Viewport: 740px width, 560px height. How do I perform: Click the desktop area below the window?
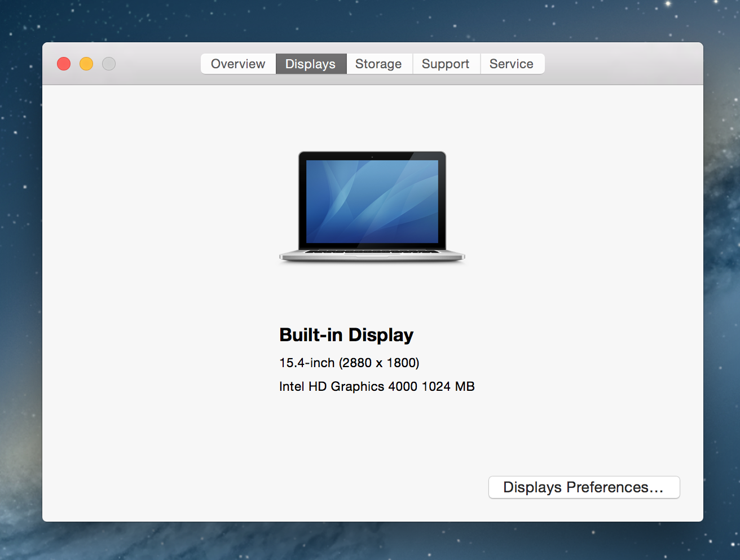click(x=370, y=544)
